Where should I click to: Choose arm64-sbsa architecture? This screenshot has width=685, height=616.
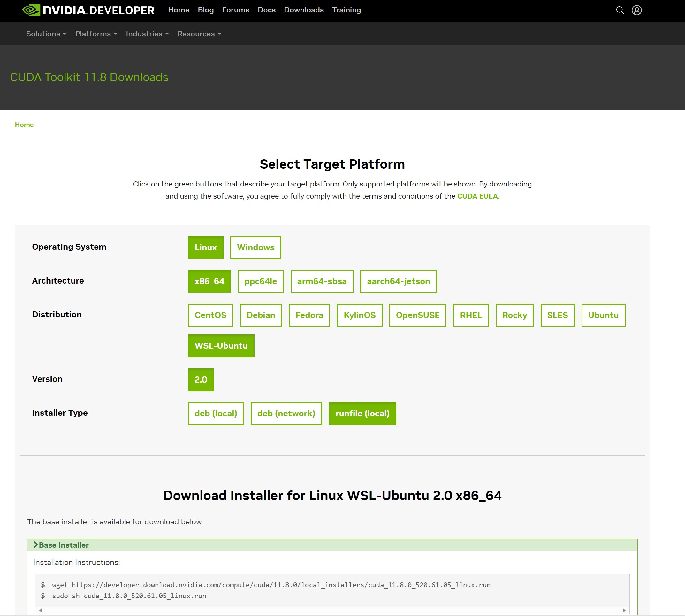pyautogui.click(x=322, y=281)
